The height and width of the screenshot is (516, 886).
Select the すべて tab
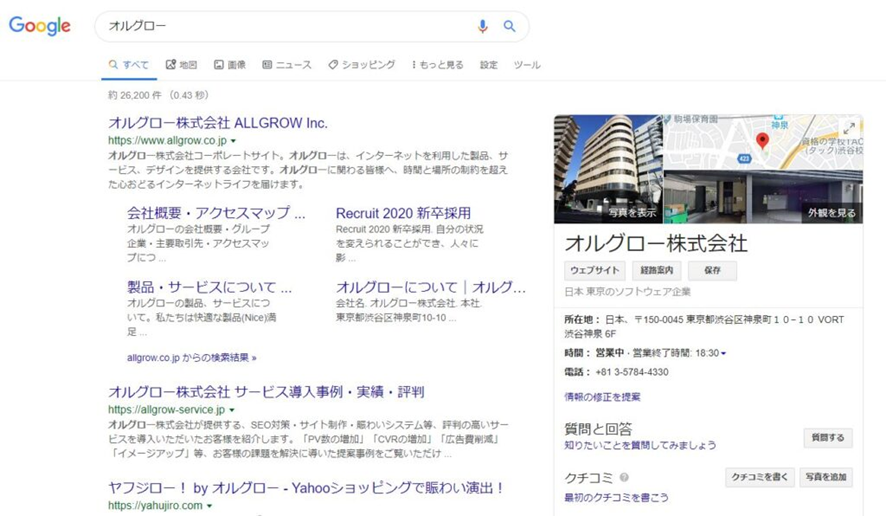(129, 65)
